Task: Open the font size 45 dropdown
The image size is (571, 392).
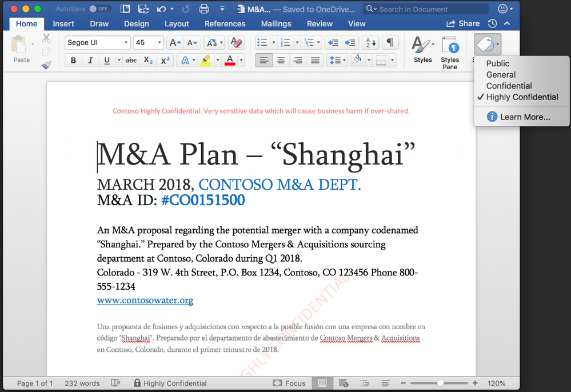Action: pyautogui.click(x=159, y=43)
